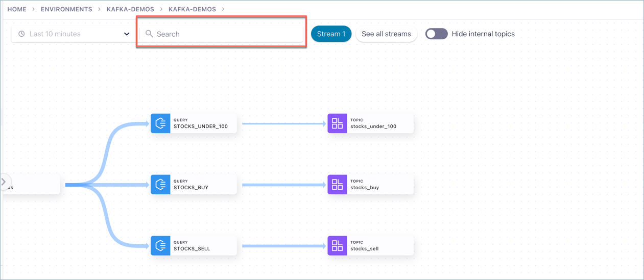
Task: Click the STOCKS_BUY query icon
Action: (160, 185)
